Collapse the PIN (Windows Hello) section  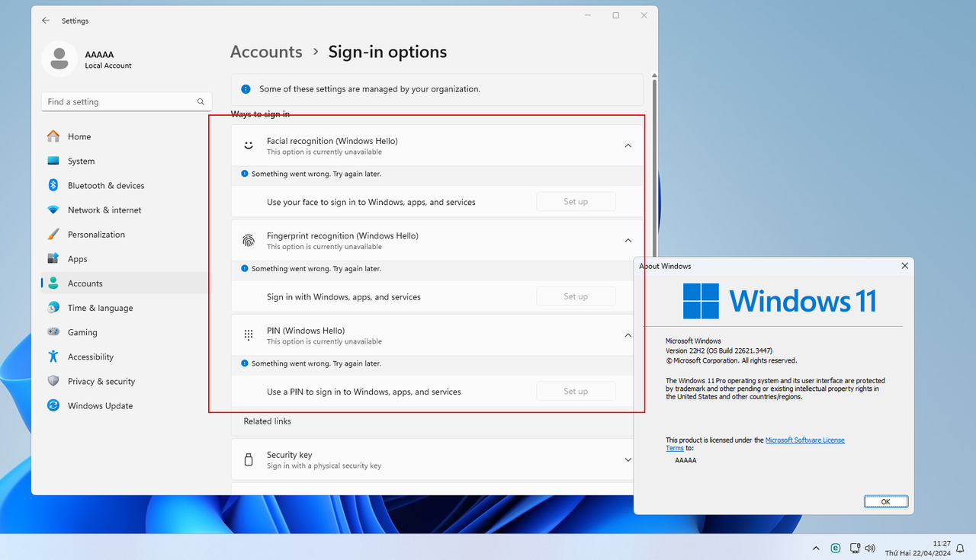(x=628, y=334)
